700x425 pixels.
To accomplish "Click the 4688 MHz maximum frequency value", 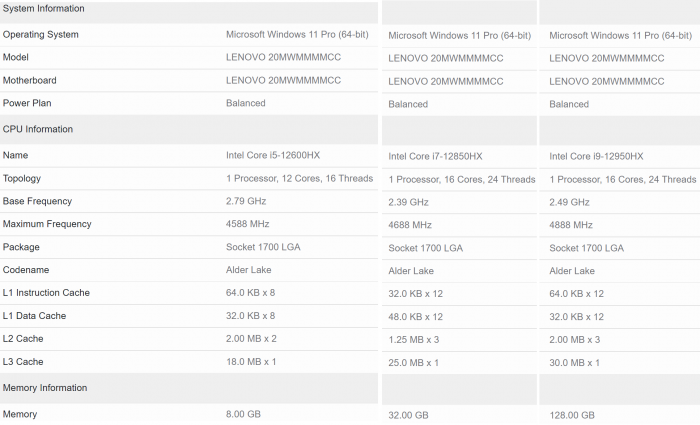I will coord(410,225).
